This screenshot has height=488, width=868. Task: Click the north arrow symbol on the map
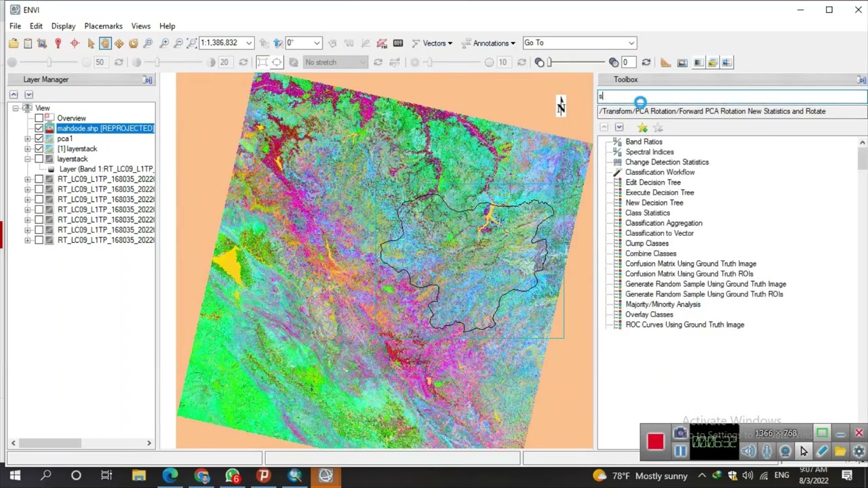pyautogui.click(x=561, y=106)
